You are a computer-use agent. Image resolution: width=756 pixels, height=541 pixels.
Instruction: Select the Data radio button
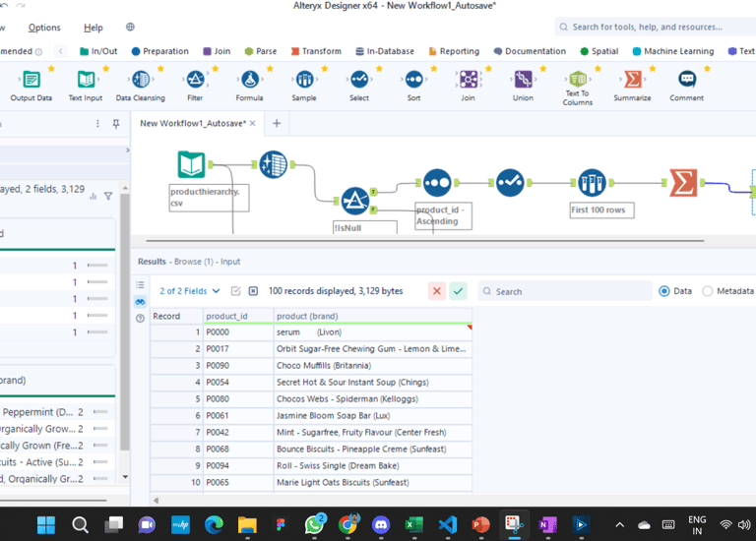(x=664, y=291)
